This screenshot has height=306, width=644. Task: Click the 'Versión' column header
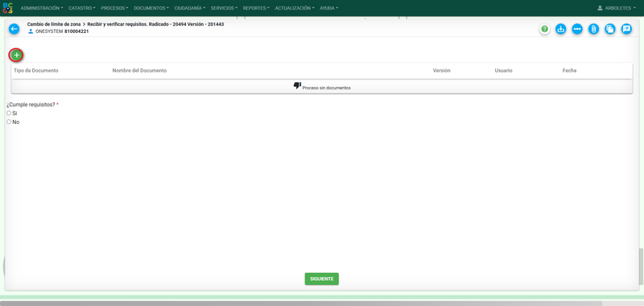click(441, 71)
